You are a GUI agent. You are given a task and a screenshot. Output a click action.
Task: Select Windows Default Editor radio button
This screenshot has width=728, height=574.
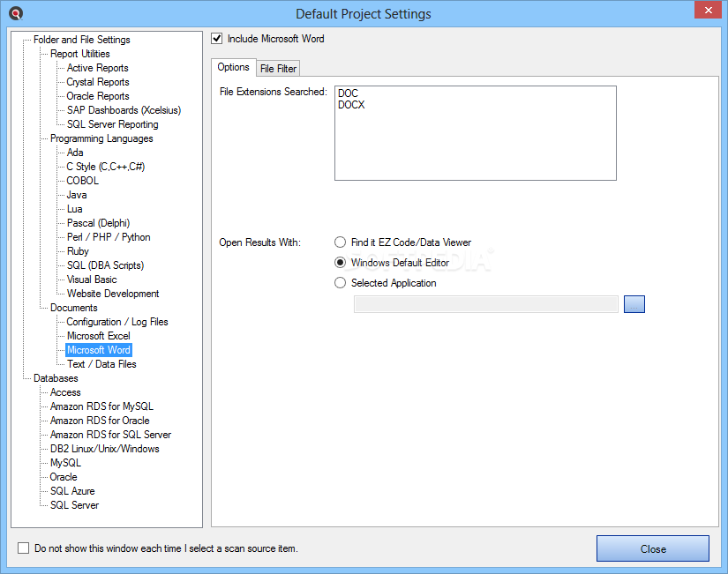pyautogui.click(x=341, y=263)
